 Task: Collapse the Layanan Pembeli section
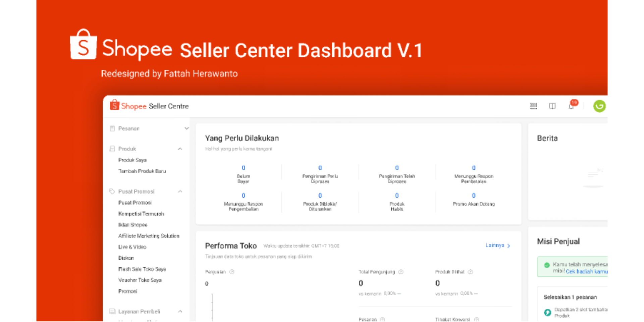180,311
